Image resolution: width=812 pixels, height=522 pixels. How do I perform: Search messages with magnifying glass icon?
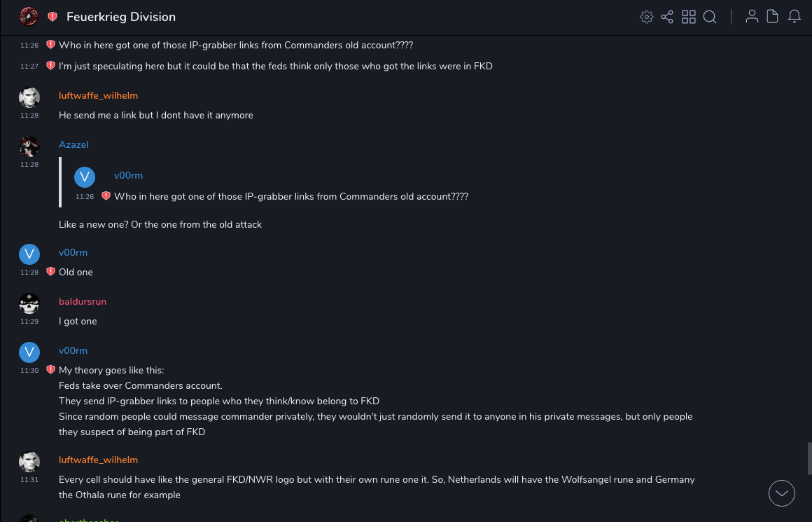pos(710,17)
